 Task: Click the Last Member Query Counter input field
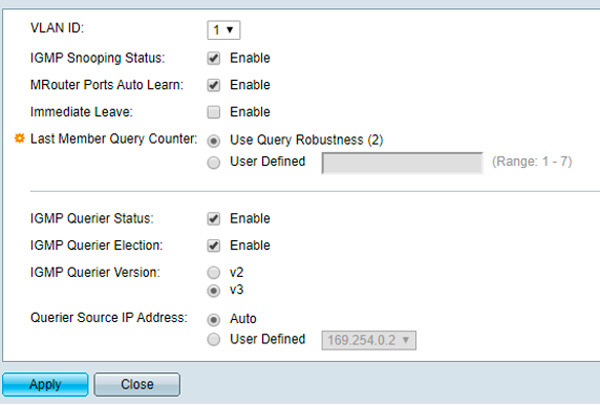tap(402, 163)
